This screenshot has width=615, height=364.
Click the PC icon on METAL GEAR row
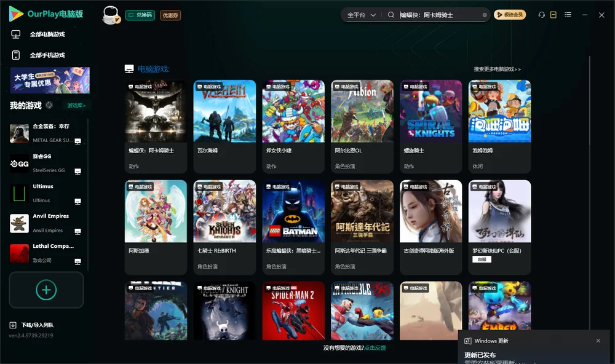[x=77, y=141]
